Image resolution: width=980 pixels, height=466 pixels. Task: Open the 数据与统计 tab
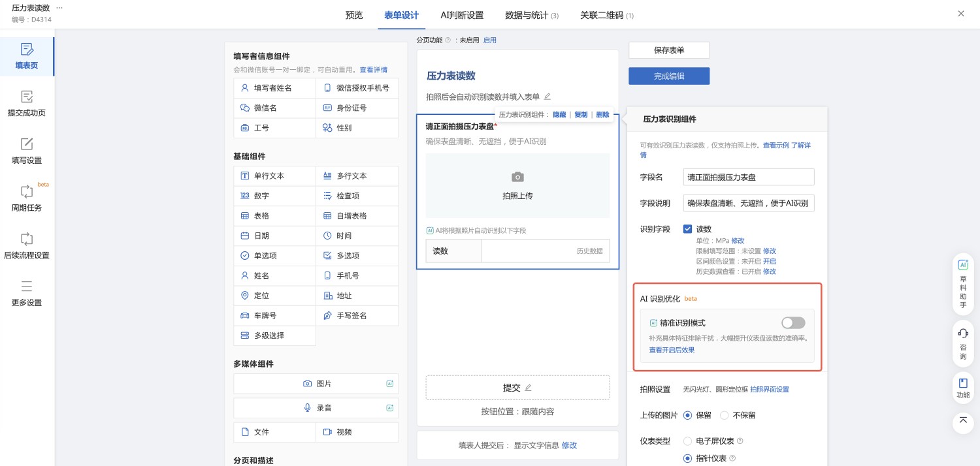[x=528, y=14]
